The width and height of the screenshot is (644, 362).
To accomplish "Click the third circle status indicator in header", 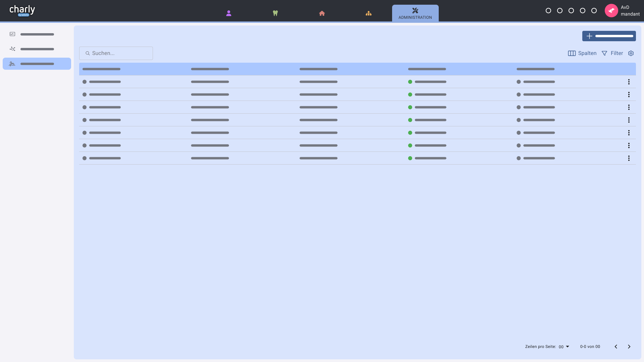I will (x=571, y=11).
